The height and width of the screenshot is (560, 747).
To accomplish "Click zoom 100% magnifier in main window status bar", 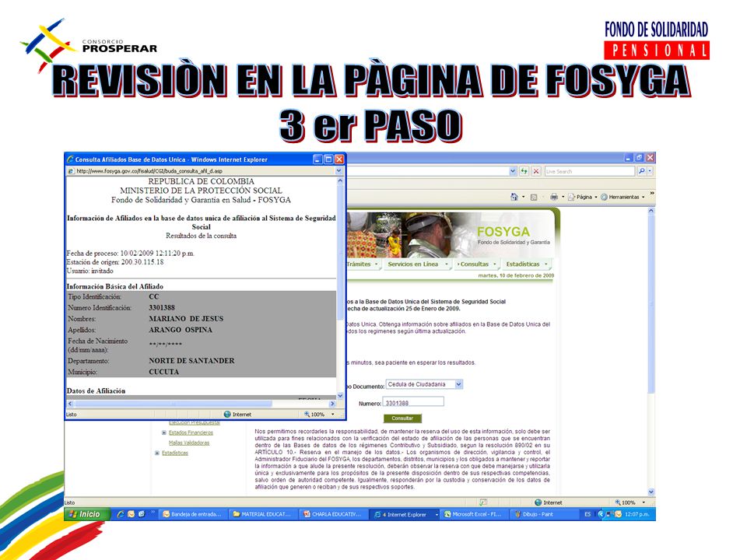I will point(618,502).
